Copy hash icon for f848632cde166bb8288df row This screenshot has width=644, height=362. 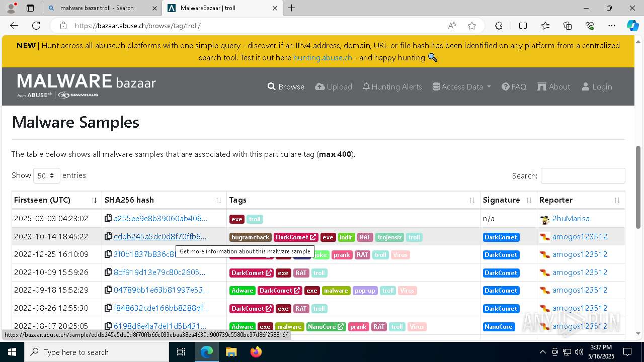point(108,308)
